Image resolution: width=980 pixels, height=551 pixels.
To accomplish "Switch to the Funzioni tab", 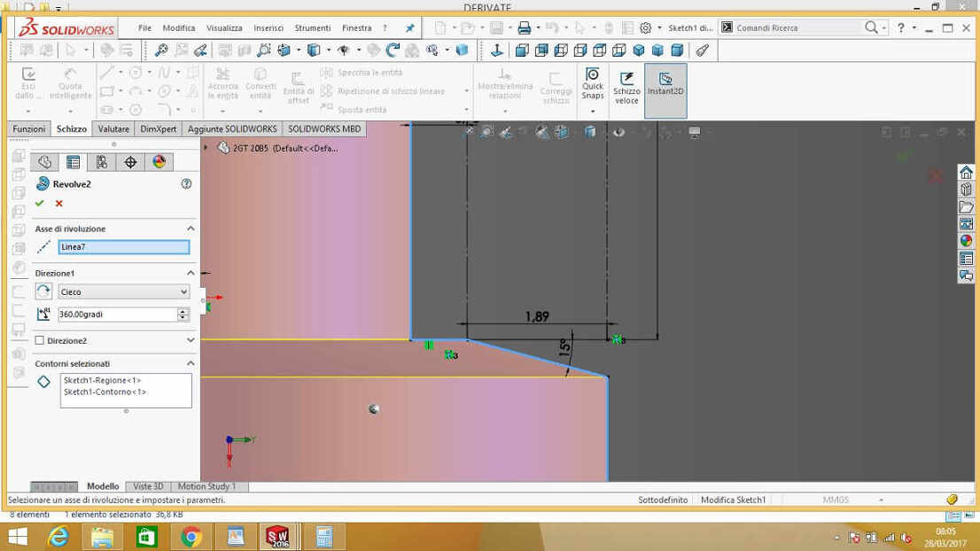I will (x=28, y=128).
